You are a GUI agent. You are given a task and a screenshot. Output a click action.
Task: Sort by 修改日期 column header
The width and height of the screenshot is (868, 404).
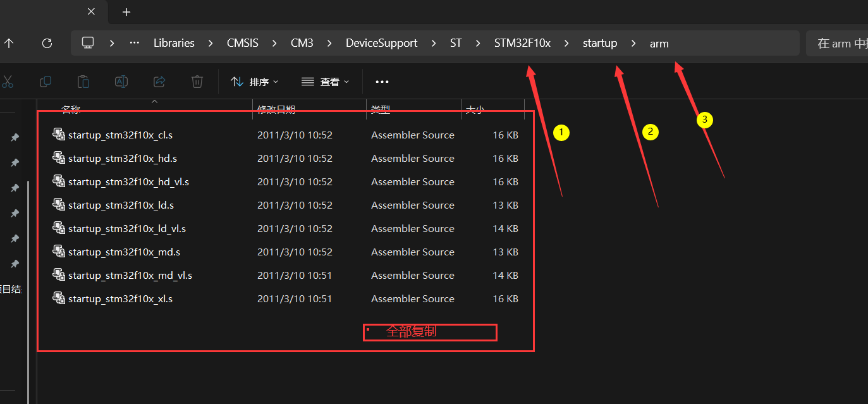(276, 109)
